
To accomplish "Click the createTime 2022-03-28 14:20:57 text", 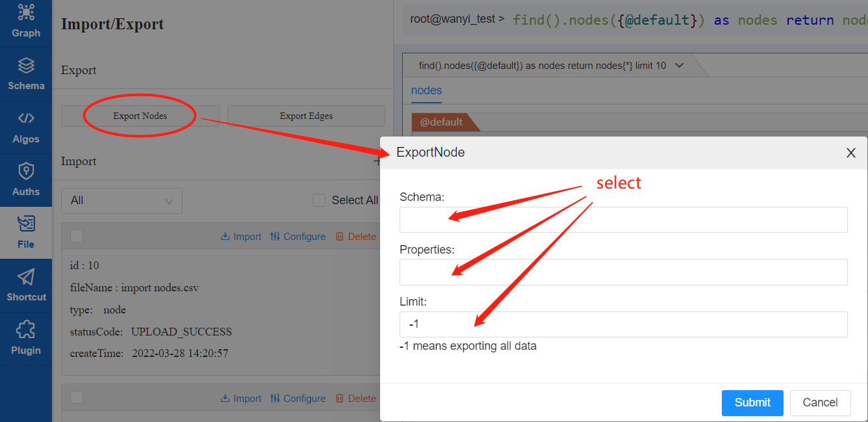I will click(x=149, y=354).
